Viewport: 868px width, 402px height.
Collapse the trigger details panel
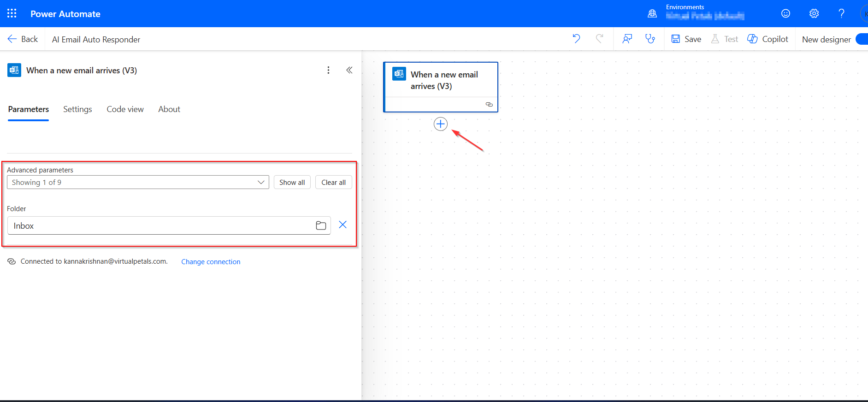pyautogui.click(x=349, y=70)
